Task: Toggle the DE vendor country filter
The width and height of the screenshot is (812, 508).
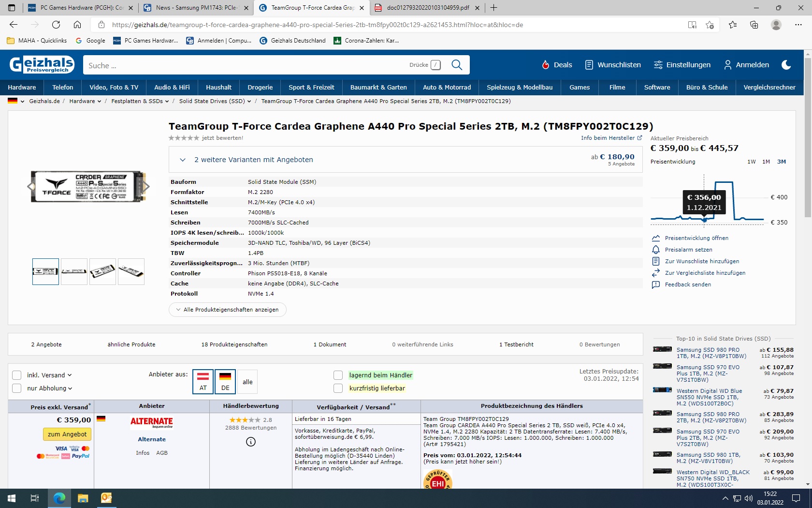Action: click(x=225, y=382)
